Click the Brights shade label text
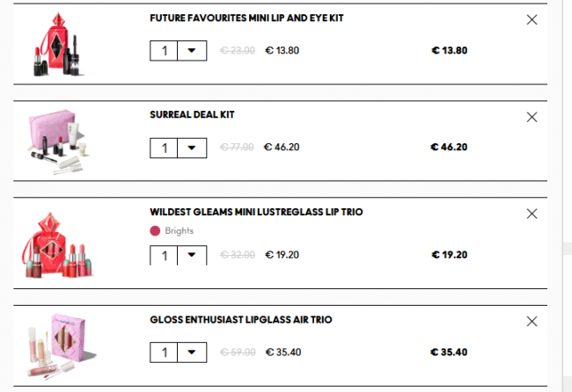 (179, 231)
